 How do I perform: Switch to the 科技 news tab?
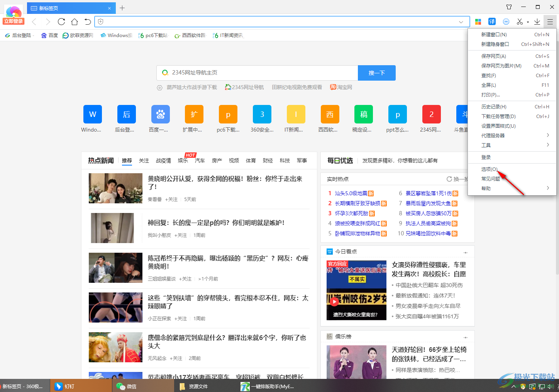point(285,161)
